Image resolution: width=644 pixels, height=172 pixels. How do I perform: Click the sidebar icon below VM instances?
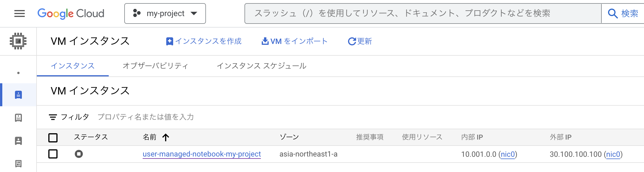point(18,118)
